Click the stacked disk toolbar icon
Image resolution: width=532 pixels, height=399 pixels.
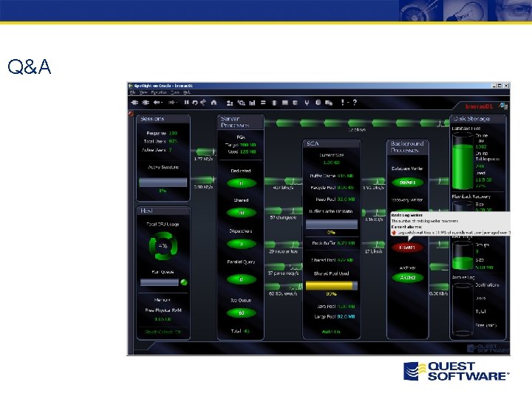point(295,103)
